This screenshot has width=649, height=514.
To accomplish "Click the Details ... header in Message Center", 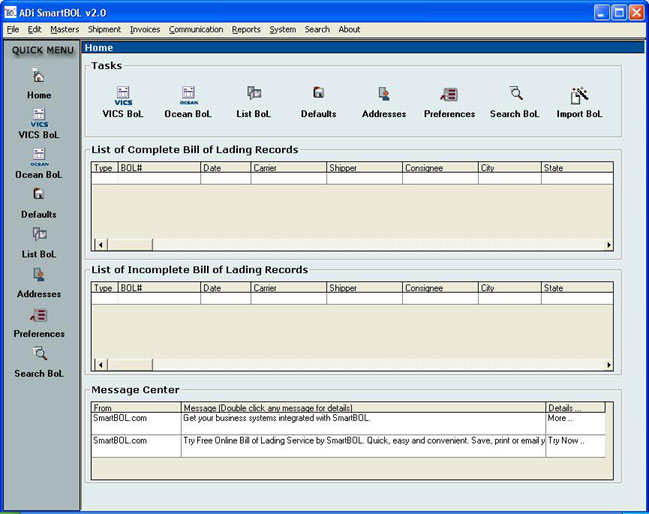I will click(x=576, y=408).
